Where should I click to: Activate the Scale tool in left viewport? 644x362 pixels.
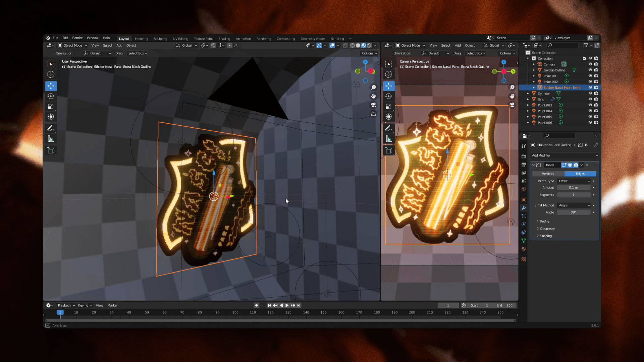[51, 107]
